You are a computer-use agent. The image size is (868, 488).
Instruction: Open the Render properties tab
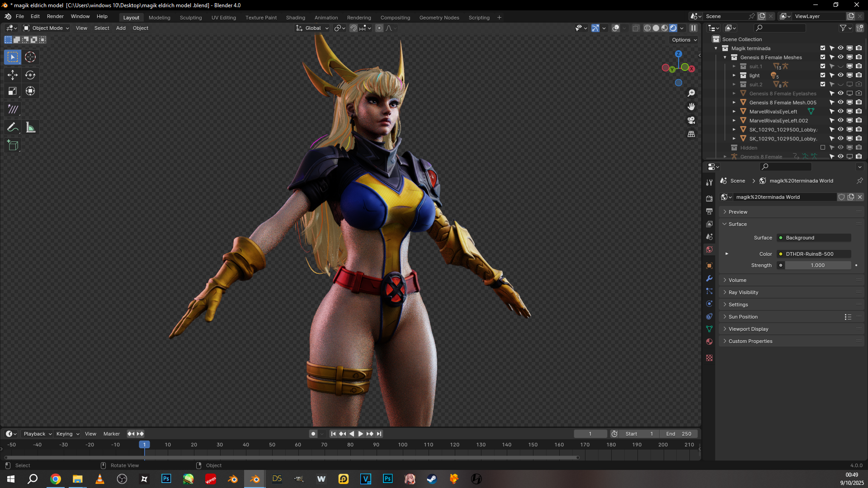coord(709,199)
